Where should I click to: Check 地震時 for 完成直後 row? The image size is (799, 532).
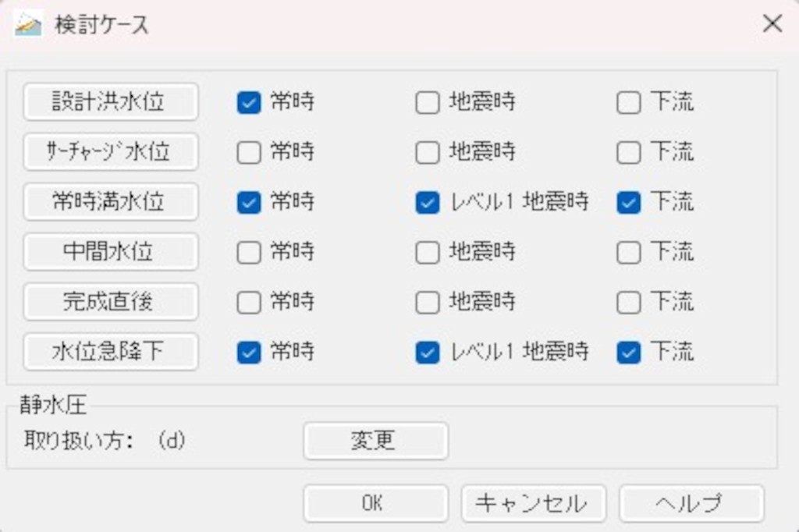coord(427,303)
